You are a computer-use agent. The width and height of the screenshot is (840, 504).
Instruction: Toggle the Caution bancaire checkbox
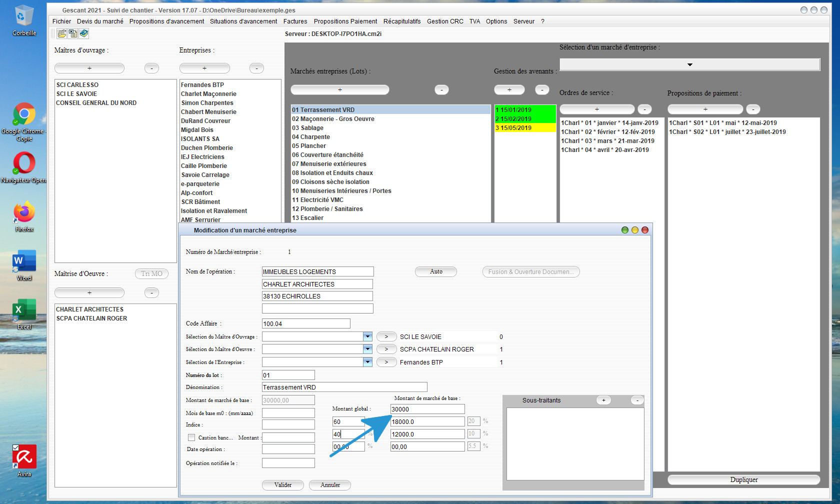(x=191, y=437)
